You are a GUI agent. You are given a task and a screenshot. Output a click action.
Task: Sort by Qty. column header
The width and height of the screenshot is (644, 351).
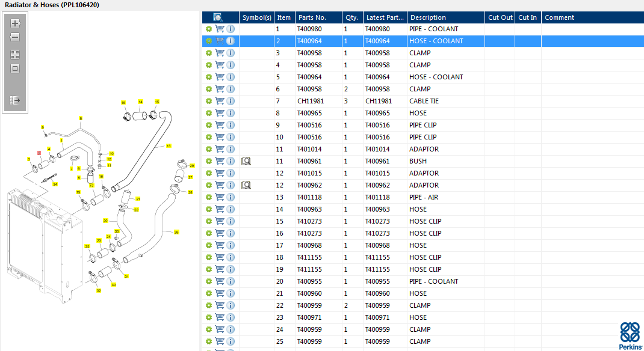pyautogui.click(x=352, y=17)
